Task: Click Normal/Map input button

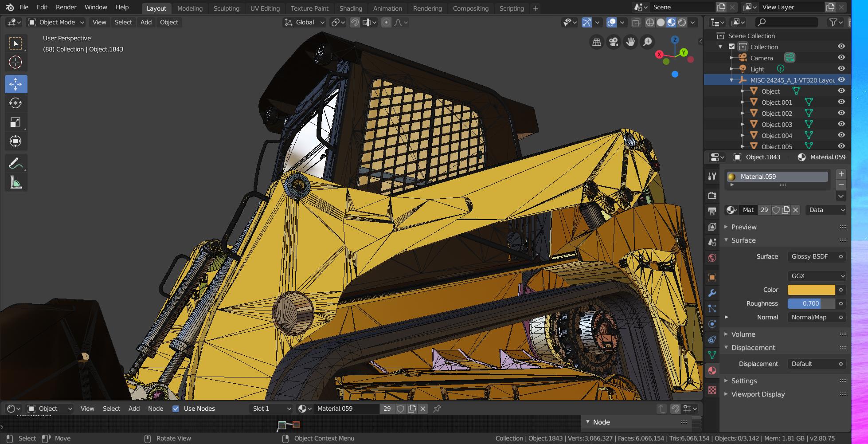Action: pos(812,317)
